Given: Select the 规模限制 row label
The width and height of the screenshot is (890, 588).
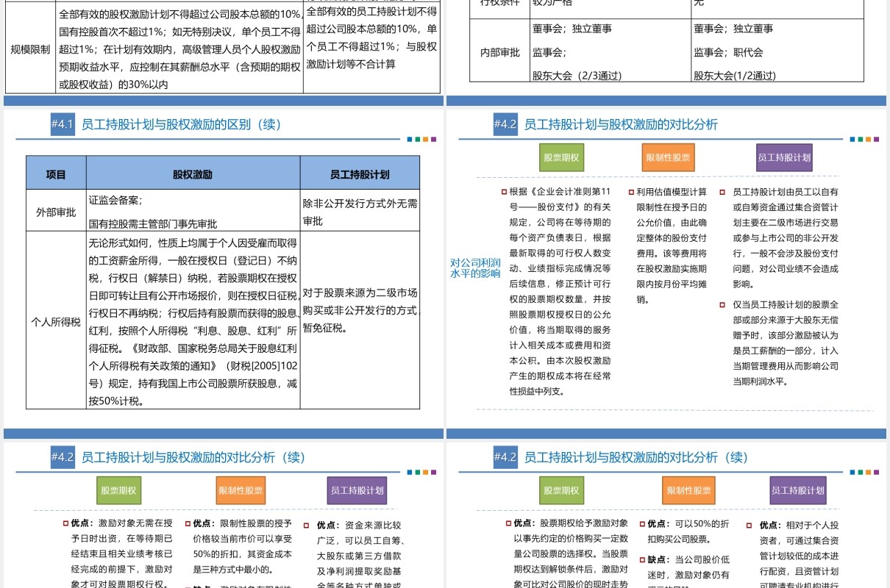Looking at the screenshot, I should click(x=31, y=49).
